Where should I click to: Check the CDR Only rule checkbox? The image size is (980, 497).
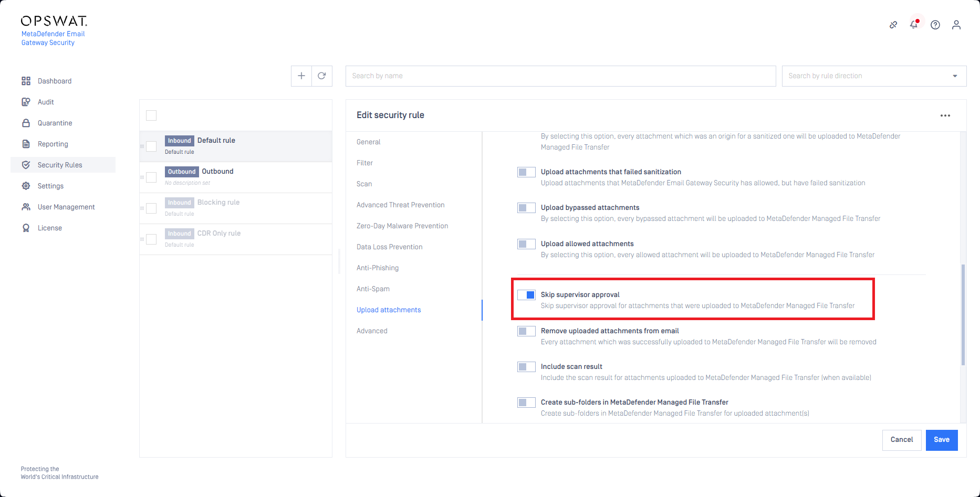(151, 239)
